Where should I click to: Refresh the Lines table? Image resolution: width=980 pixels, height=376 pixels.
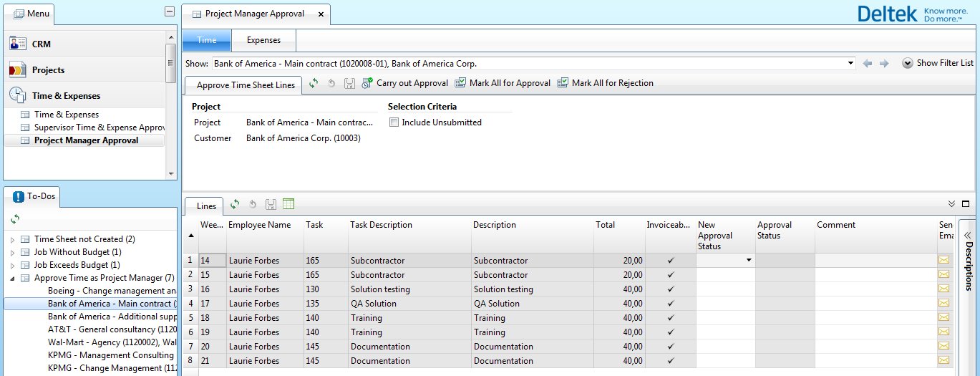pos(235,205)
